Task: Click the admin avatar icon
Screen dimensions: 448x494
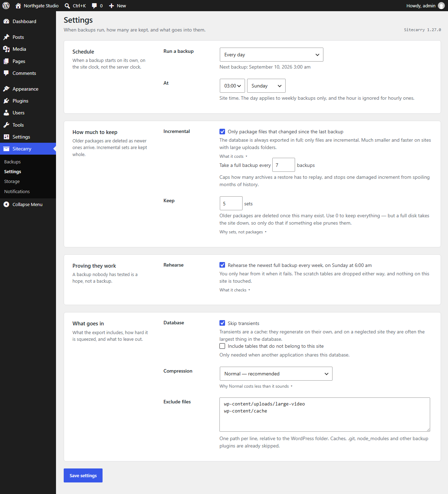Action: tap(441, 6)
